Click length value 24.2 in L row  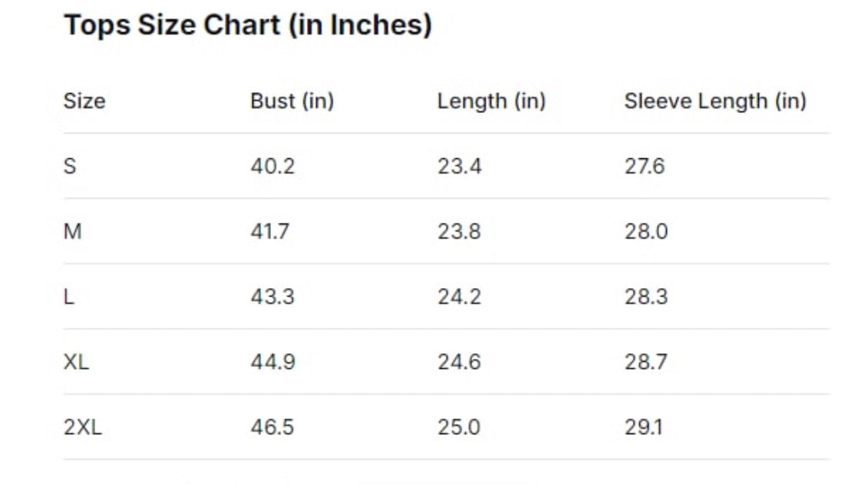pos(459,297)
